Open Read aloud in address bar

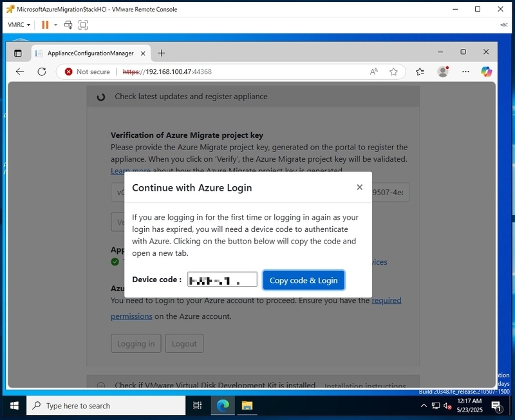(374, 72)
